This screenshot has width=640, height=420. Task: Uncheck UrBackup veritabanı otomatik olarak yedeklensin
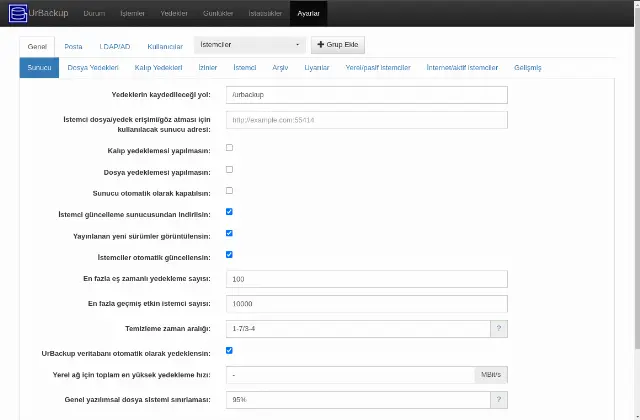[229, 351]
